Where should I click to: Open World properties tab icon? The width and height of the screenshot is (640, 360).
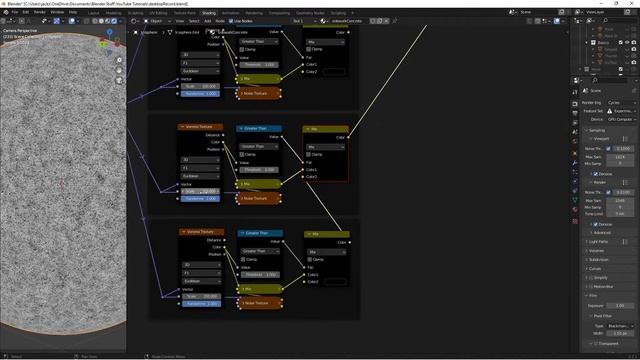tap(575, 142)
